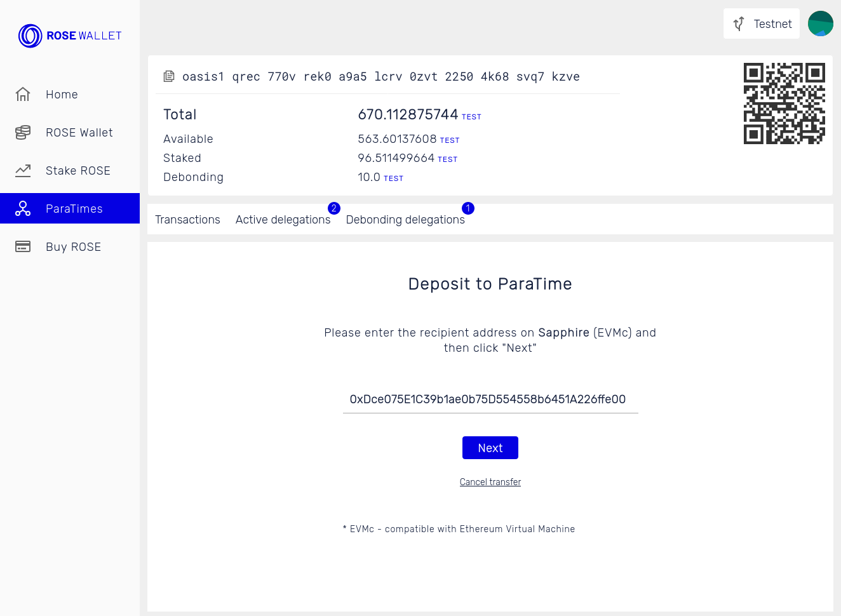Copy the oasis1 address using the copy icon
Image resolution: width=841 pixels, height=616 pixels.
tap(168, 76)
